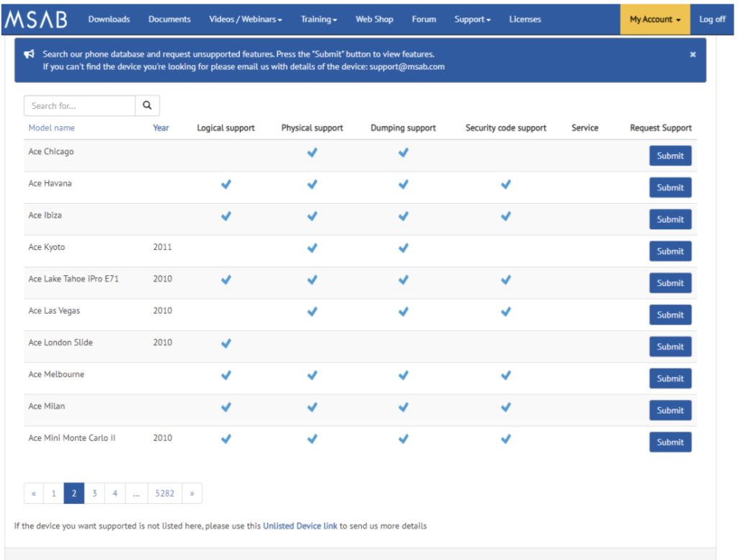Click Ace Las Vegas security code checkmark

click(x=506, y=311)
